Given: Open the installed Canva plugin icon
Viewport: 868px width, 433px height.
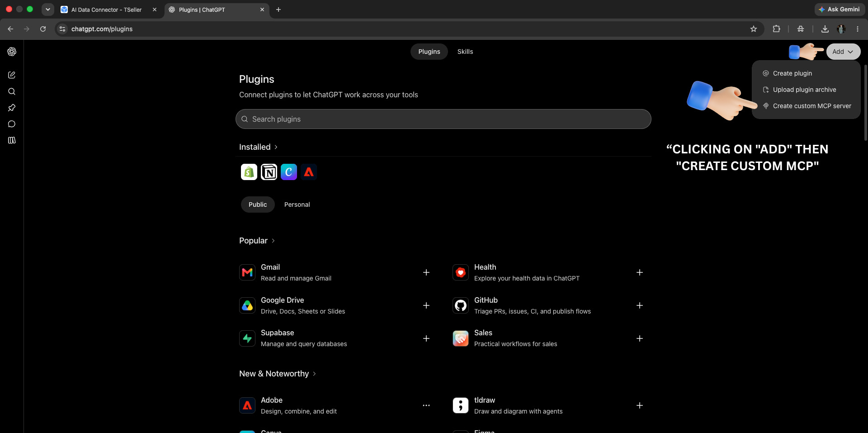Looking at the screenshot, I should click(289, 172).
